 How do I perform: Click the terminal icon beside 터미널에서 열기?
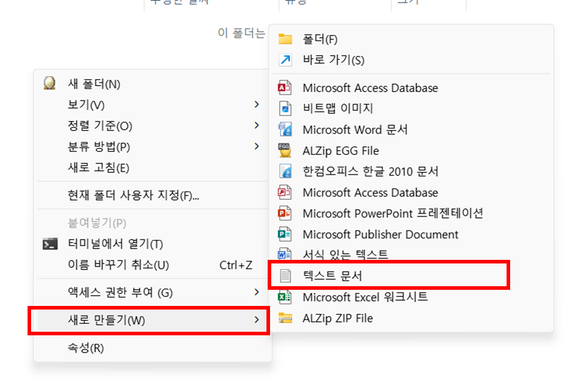click(50, 244)
